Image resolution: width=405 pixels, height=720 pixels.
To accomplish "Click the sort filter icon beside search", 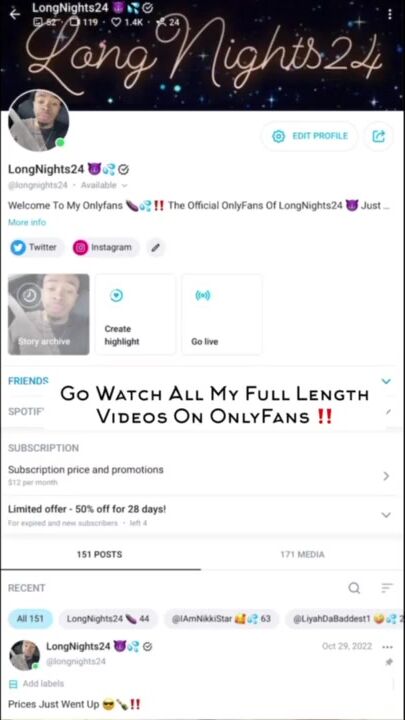I will 387,588.
